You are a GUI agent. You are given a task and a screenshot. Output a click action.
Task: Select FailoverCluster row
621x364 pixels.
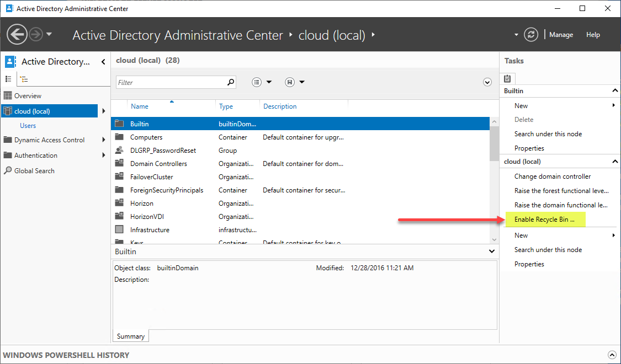(x=300, y=177)
